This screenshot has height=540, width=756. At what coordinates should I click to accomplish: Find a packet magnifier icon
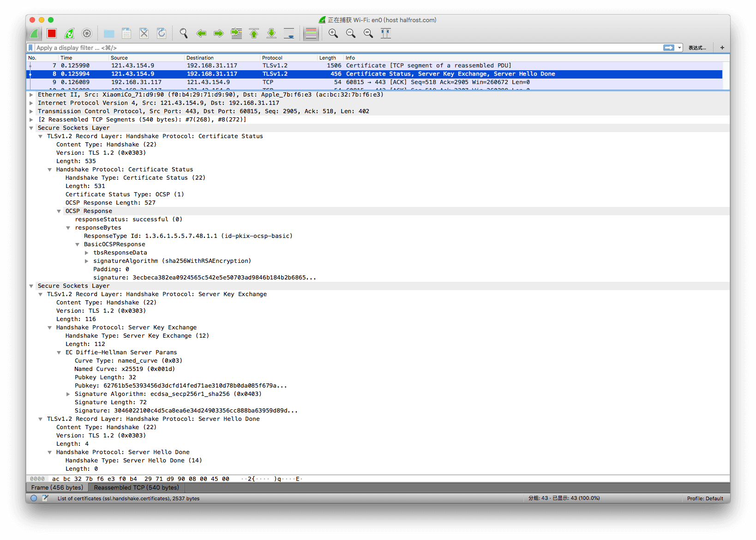click(184, 33)
